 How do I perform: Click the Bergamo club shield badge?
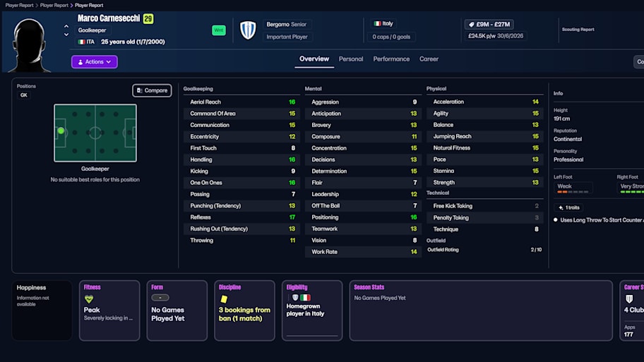(x=248, y=30)
